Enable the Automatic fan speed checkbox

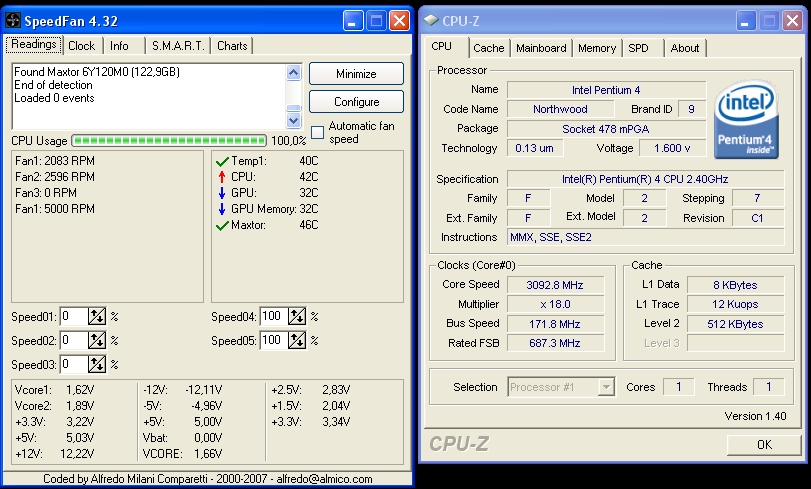pyautogui.click(x=318, y=132)
